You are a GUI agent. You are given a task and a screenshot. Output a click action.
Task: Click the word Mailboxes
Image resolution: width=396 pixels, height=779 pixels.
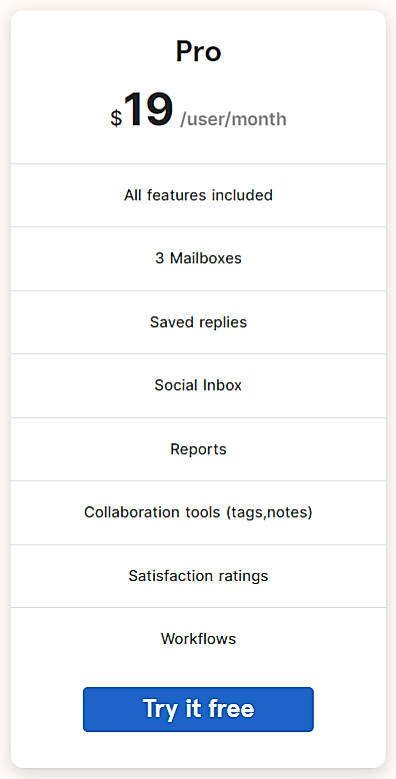(x=206, y=259)
